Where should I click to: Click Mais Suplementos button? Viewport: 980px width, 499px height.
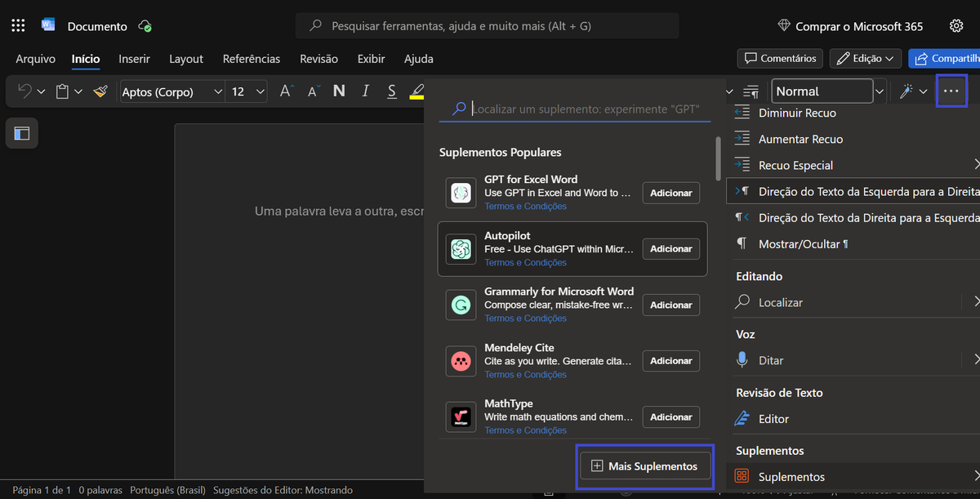pos(644,466)
